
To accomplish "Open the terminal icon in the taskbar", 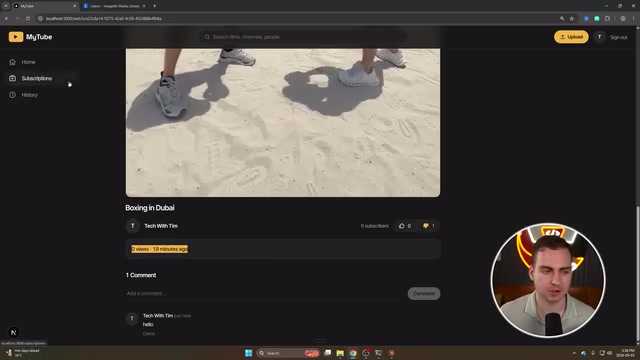I will (x=378, y=353).
